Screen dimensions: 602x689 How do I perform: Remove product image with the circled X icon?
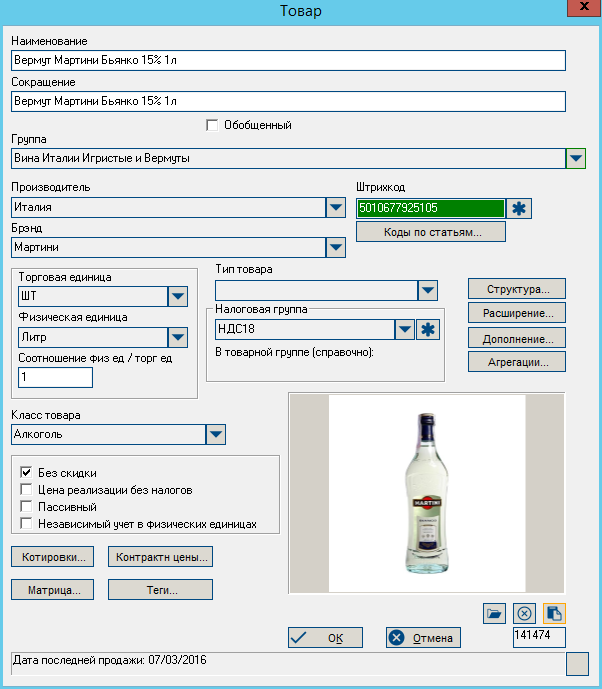click(524, 613)
